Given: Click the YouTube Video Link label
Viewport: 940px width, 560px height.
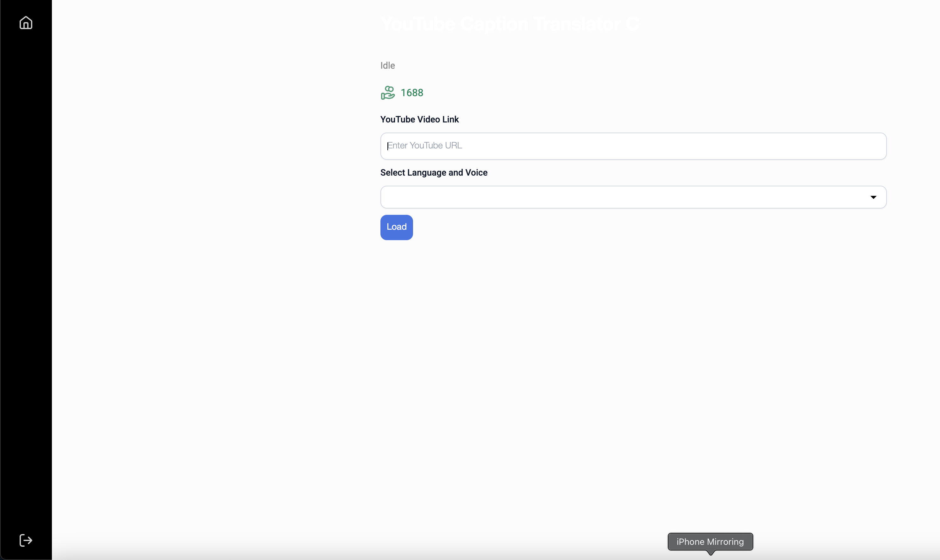Looking at the screenshot, I should point(419,120).
